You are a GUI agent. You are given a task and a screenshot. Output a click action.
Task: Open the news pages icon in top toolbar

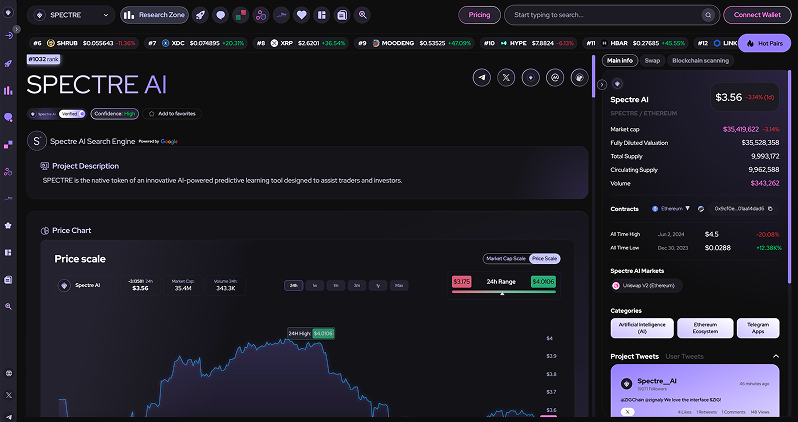click(342, 15)
